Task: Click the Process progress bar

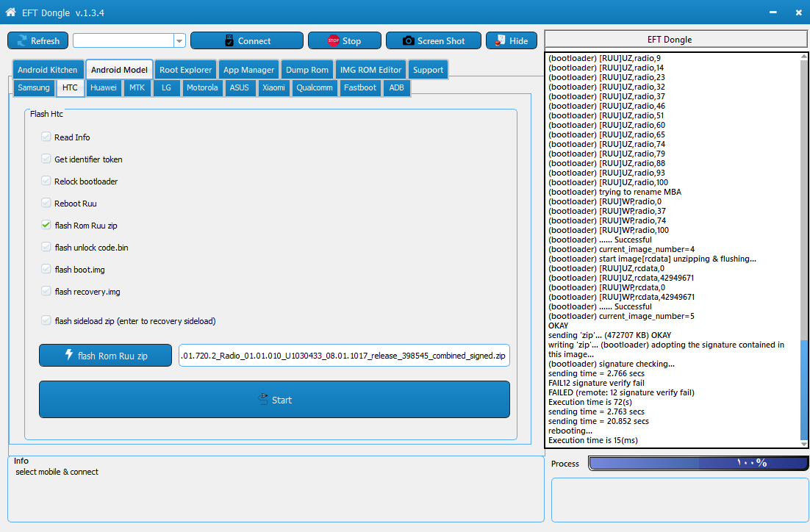Action: [698, 463]
